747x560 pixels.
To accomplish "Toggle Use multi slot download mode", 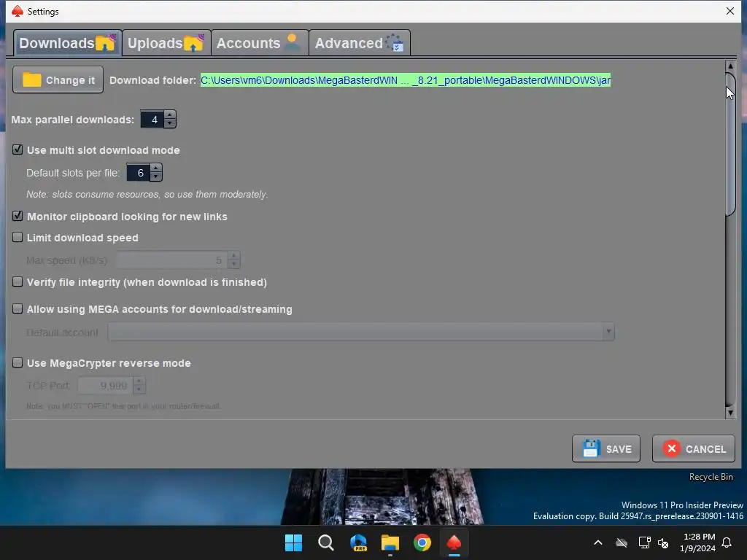I will [18, 149].
